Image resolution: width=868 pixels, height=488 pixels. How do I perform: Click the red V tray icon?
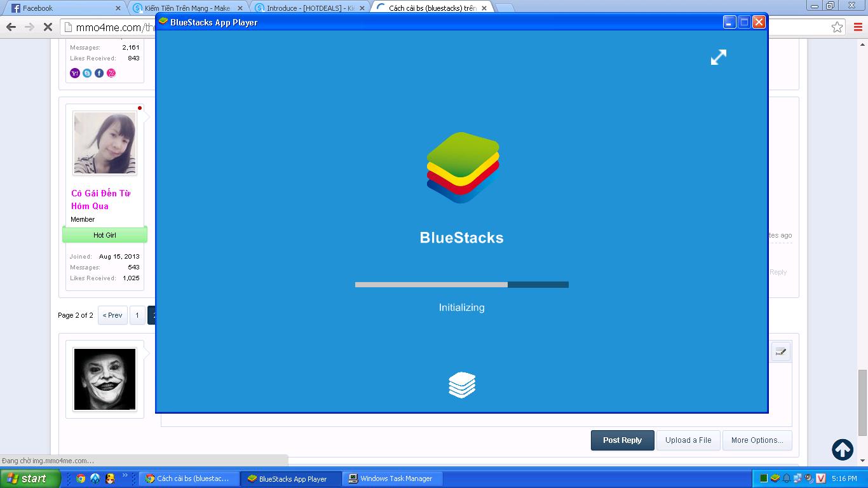tap(821, 478)
